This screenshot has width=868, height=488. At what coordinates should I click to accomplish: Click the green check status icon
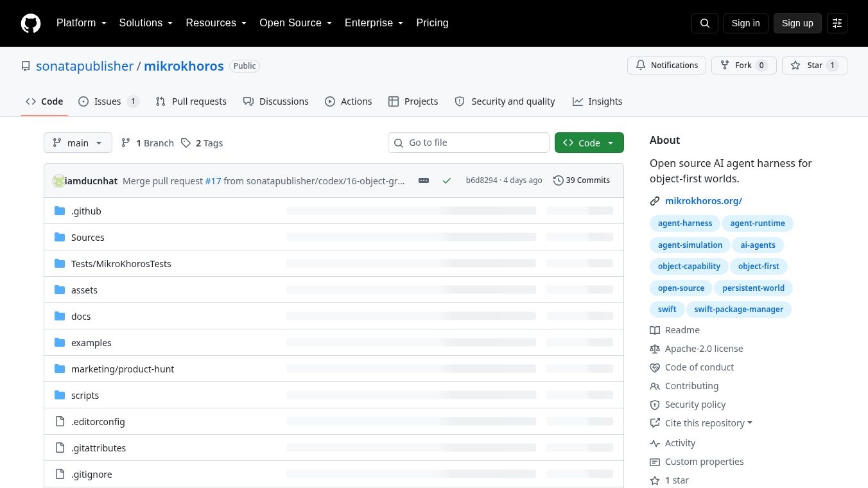click(447, 180)
